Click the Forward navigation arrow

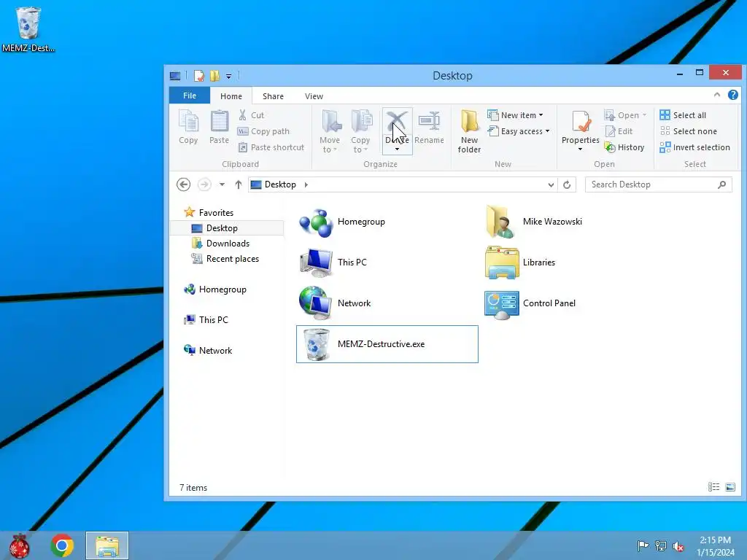[204, 184]
